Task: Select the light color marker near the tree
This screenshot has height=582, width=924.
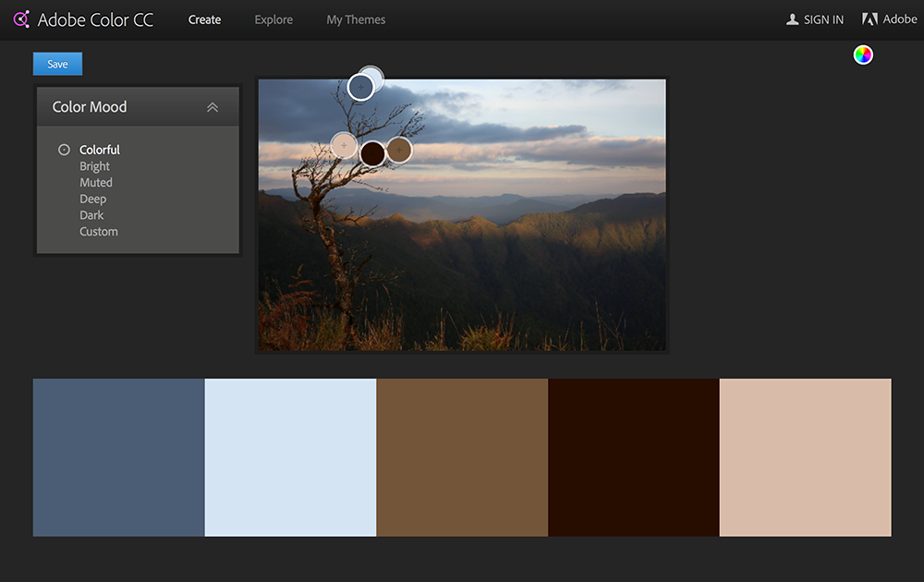Action: tap(343, 145)
